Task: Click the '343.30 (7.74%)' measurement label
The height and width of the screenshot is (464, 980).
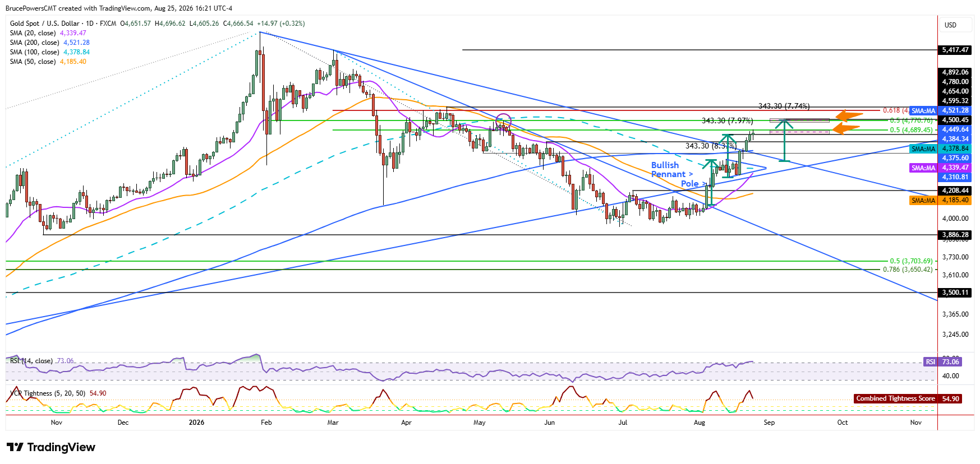Action: click(x=784, y=106)
